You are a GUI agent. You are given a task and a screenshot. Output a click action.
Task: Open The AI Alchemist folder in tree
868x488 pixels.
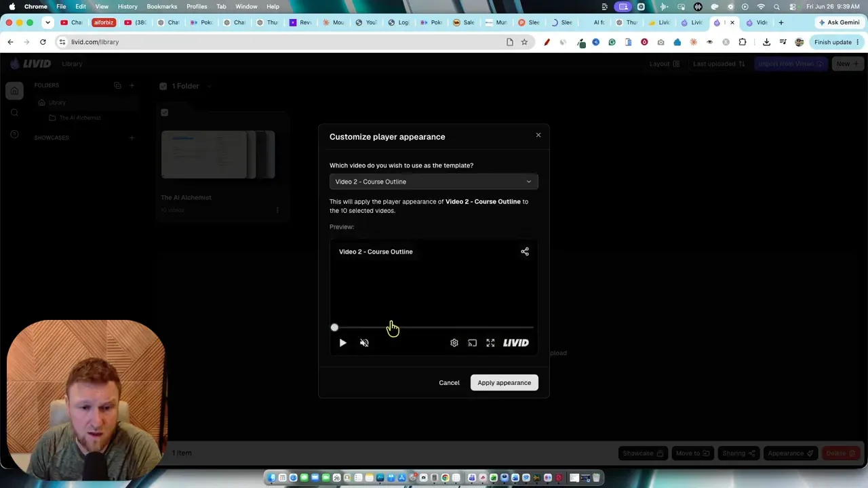click(x=80, y=118)
